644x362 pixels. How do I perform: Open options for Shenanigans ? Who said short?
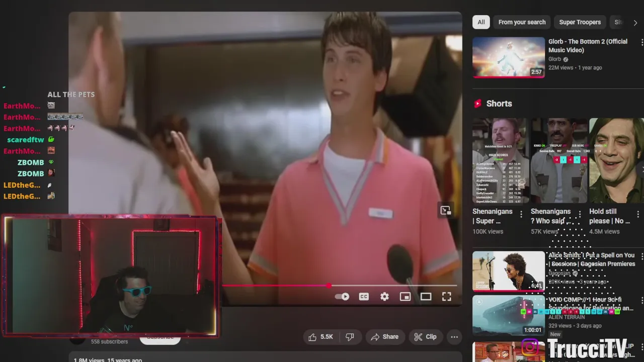pos(579,215)
